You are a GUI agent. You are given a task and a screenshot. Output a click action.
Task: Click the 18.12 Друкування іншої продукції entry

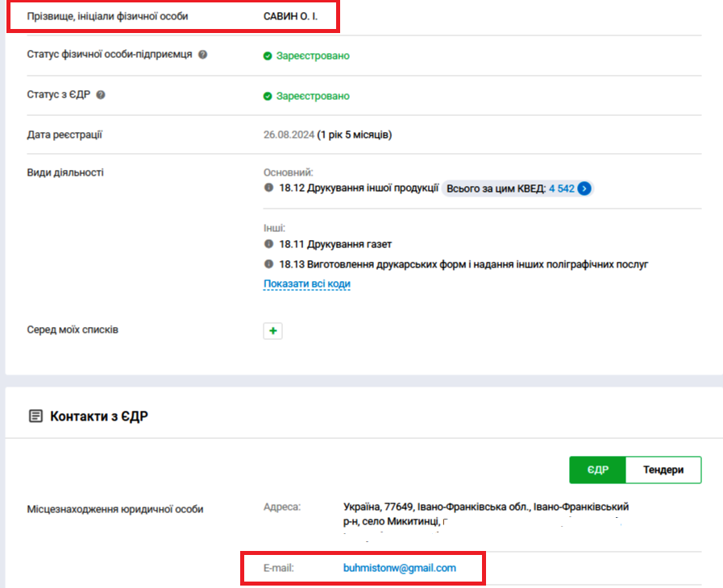(x=359, y=188)
